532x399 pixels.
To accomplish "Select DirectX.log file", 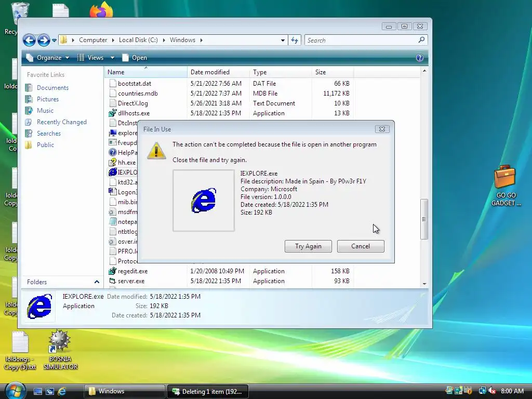I will [132, 103].
